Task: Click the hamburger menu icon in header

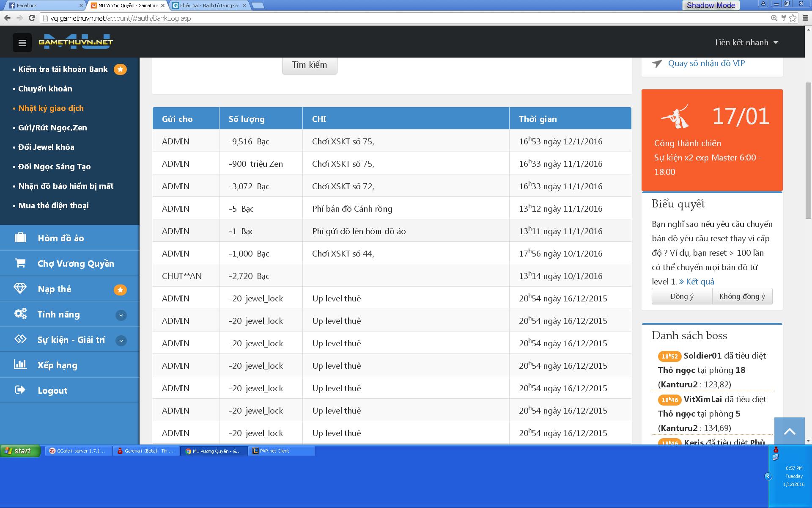Action: point(22,43)
